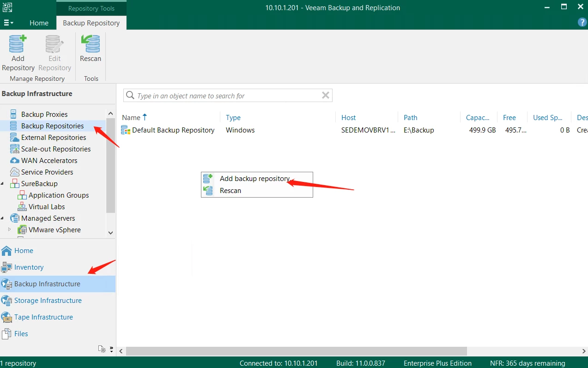Choose Add backup repository from context menu
Image resolution: width=588 pixels, height=368 pixels.
255,179
